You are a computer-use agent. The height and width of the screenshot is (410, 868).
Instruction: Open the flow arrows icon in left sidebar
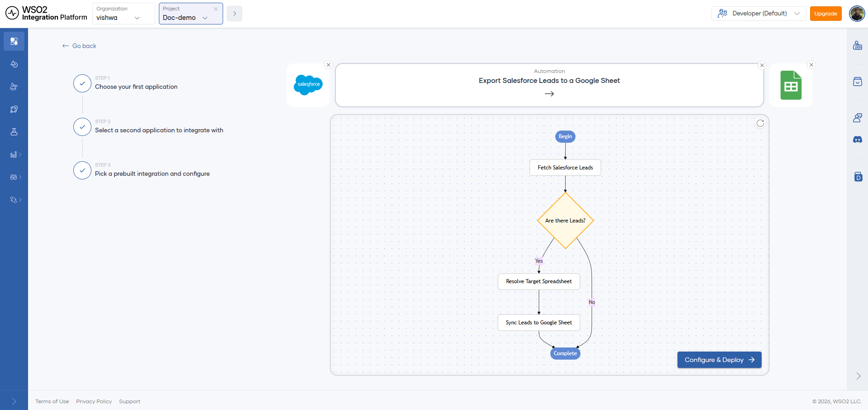coord(14,200)
